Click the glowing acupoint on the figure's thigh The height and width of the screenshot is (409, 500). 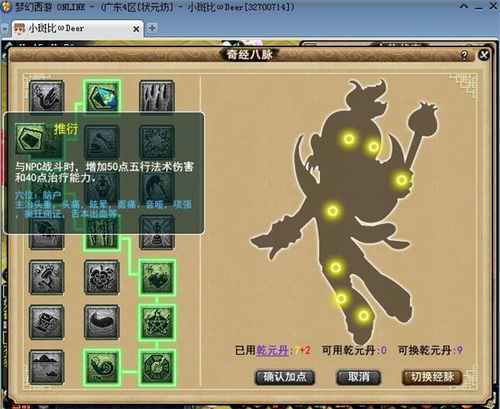point(336,267)
